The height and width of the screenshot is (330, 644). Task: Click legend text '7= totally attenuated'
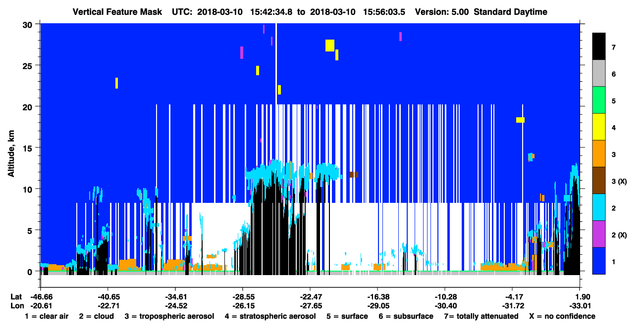[x=481, y=316]
